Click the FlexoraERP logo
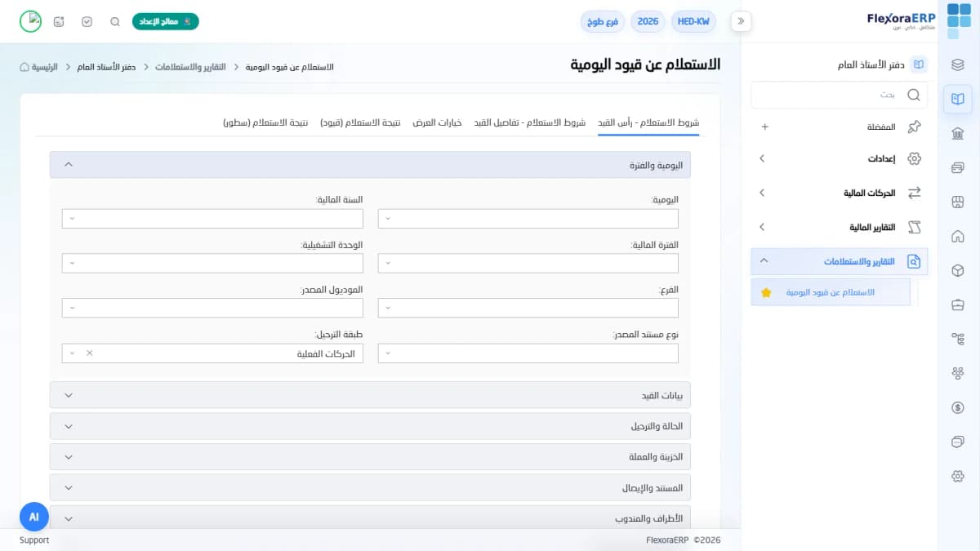This screenshot has height=551, width=980. tap(901, 21)
